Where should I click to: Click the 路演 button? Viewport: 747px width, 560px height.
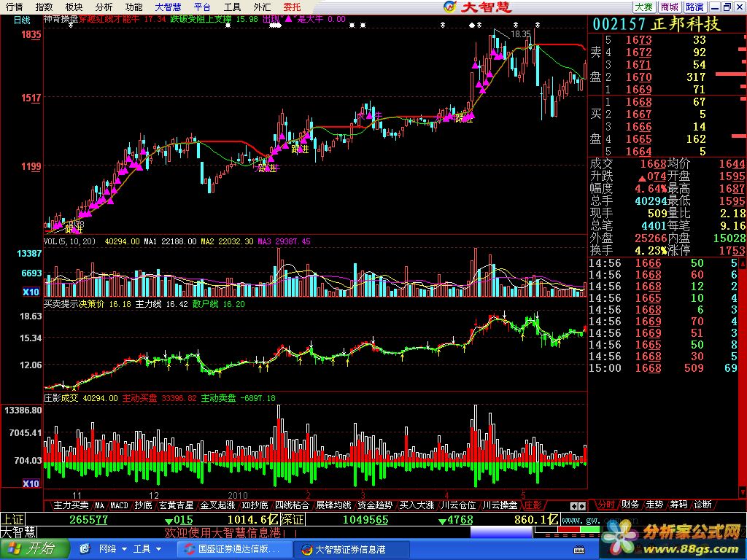(694, 7)
